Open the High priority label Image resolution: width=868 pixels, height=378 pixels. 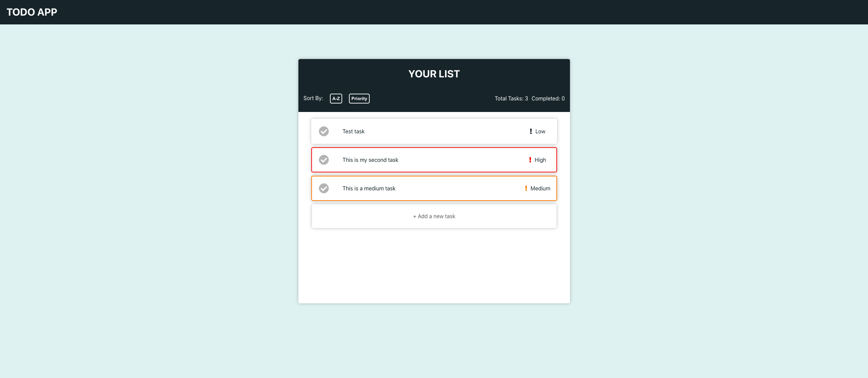tap(540, 160)
